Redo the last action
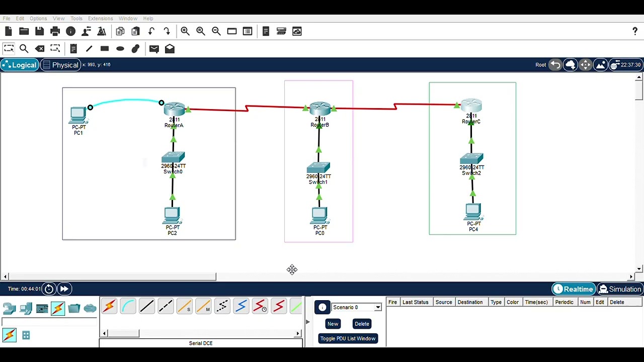 [167, 31]
